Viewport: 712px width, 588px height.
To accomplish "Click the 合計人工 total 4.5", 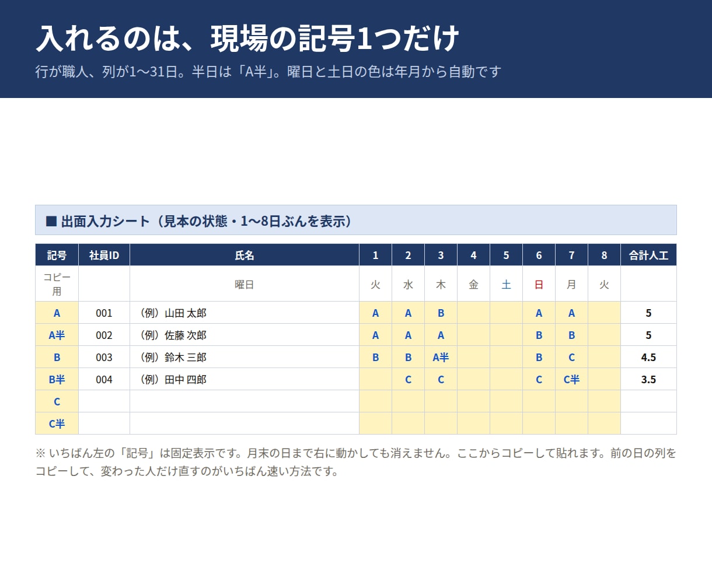I will click(x=648, y=357).
